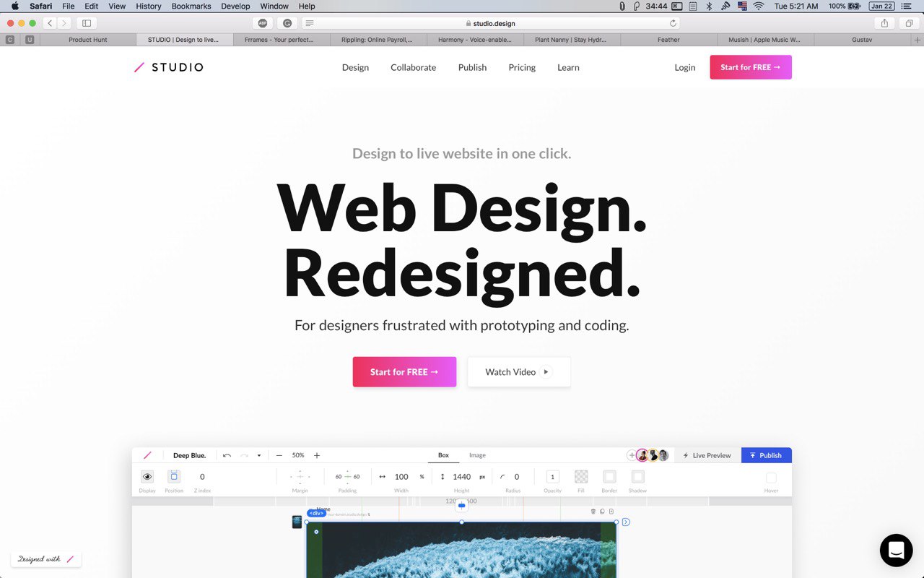Open the Publish nav link
The height and width of the screenshot is (578, 924).
click(x=473, y=67)
